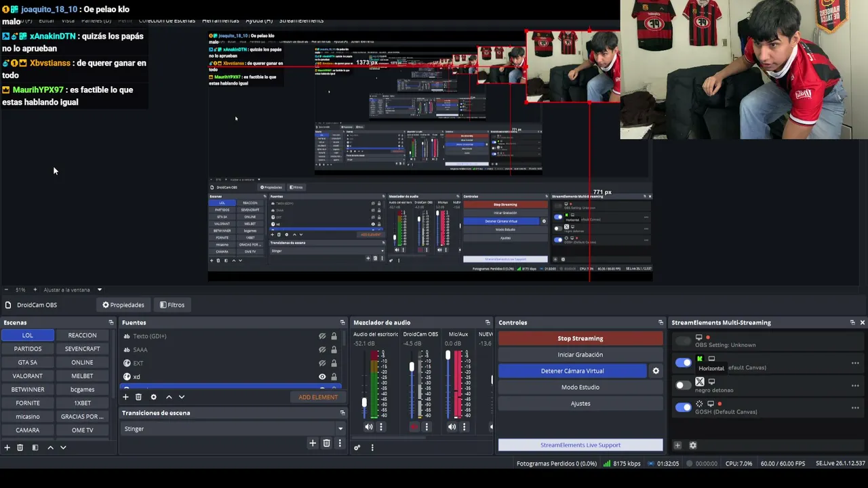
Task: Open source properties gear in Fuentes toolbar
Action: point(153,397)
